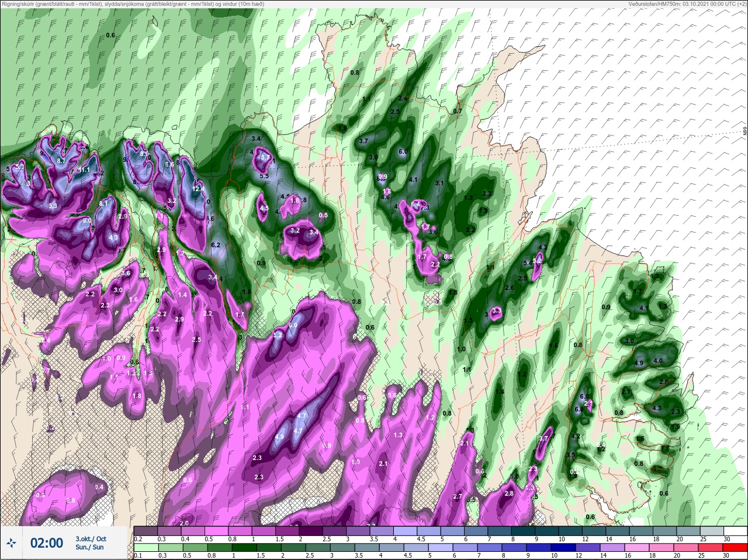Image resolution: width=748 pixels, height=560 pixels.
Task: Click the '14' label in the upper legend
Action: click(x=609, y=538)
